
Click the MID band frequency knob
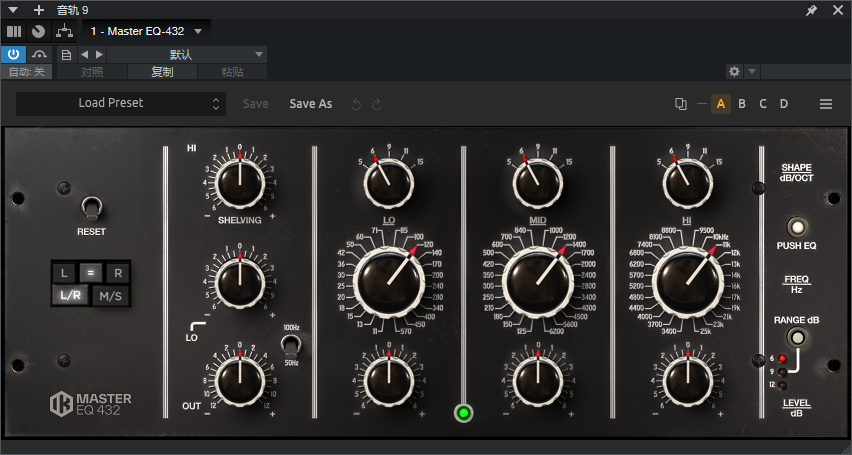pos(537,283)
